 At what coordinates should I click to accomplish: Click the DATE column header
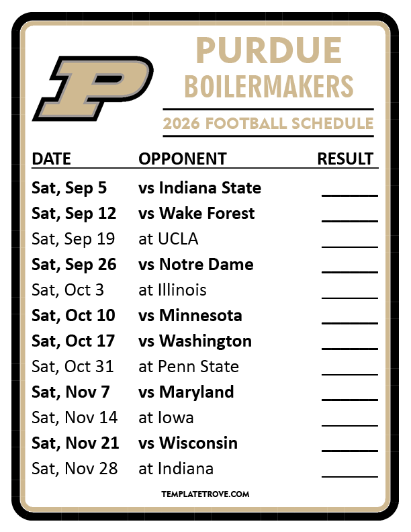(52, 159)
